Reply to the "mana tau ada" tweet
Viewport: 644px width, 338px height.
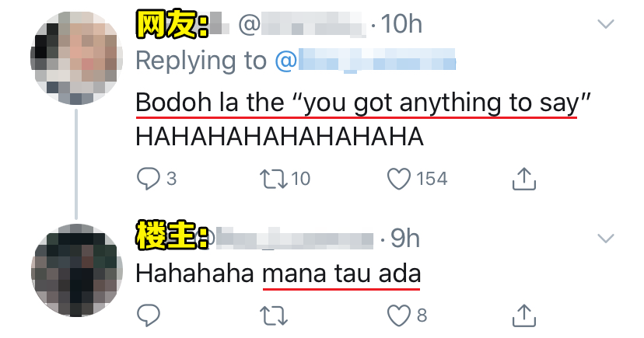tap(148, 315)
